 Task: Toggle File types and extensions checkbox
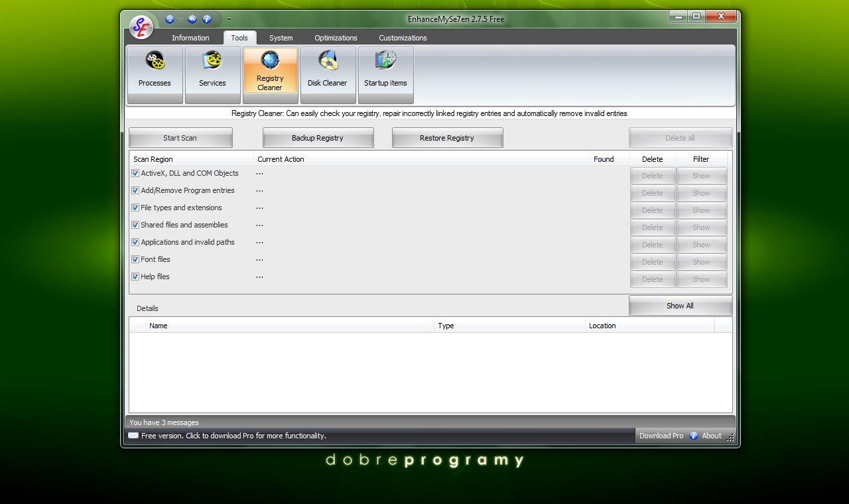point(135,208)
